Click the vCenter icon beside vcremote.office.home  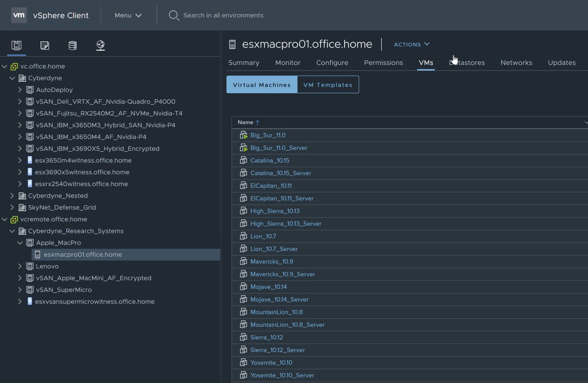point(14,219)
